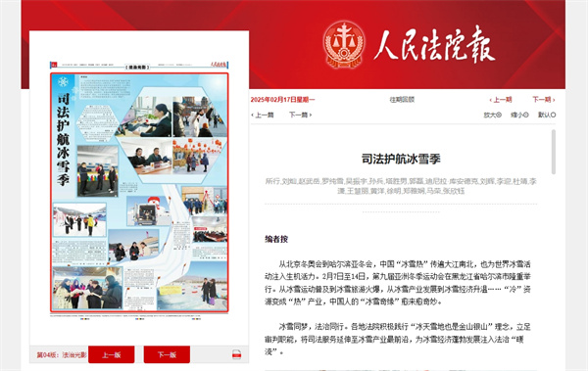Reset text size with 默认 icon
Image resolution: width=588 pixels, height=371 pixels.
click(553, 115)
